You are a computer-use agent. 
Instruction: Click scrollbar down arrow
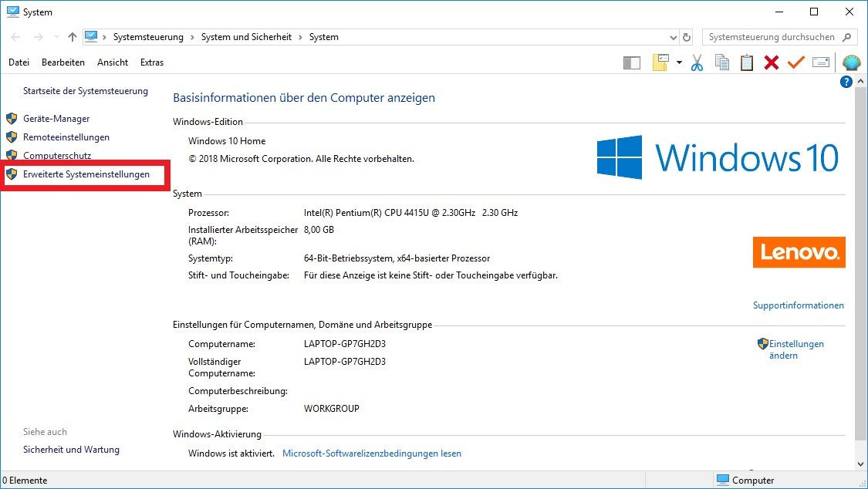[861, 464]
